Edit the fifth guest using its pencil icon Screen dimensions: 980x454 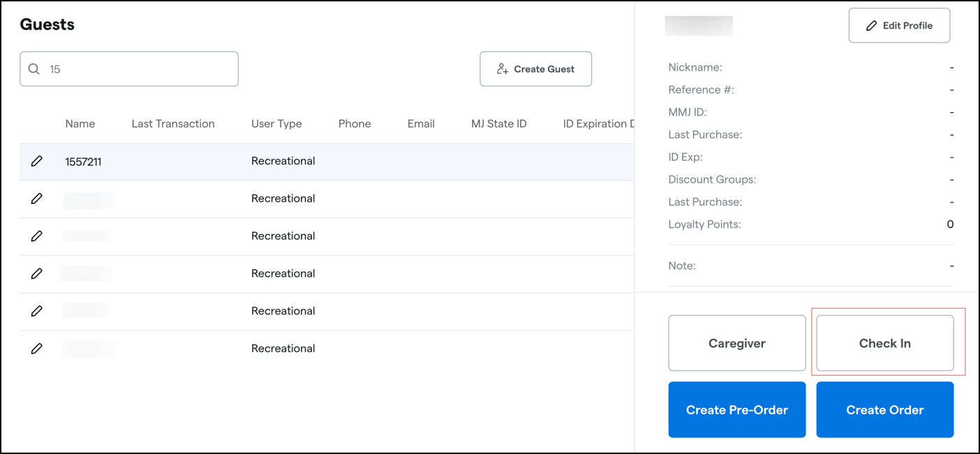pos(37,311)
